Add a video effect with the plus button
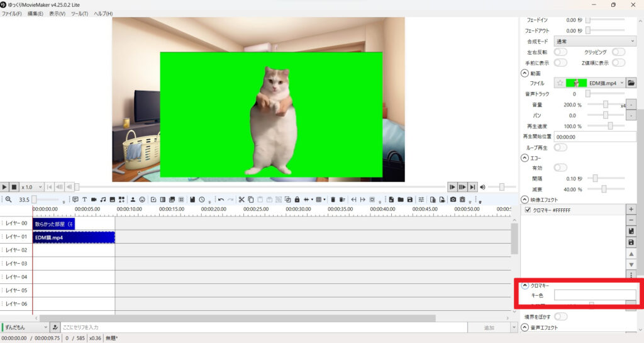644x343 pixels. click(631, 210)
